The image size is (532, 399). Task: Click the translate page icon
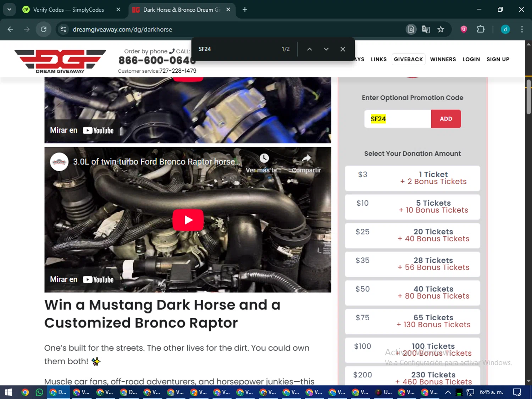coord(426,29)
